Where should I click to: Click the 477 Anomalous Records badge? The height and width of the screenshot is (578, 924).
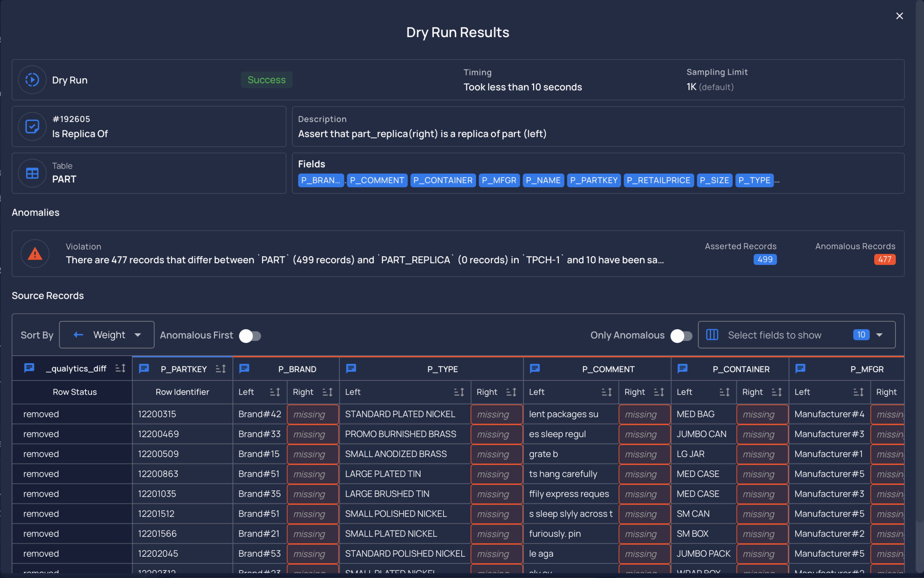[x=884, y=260]
